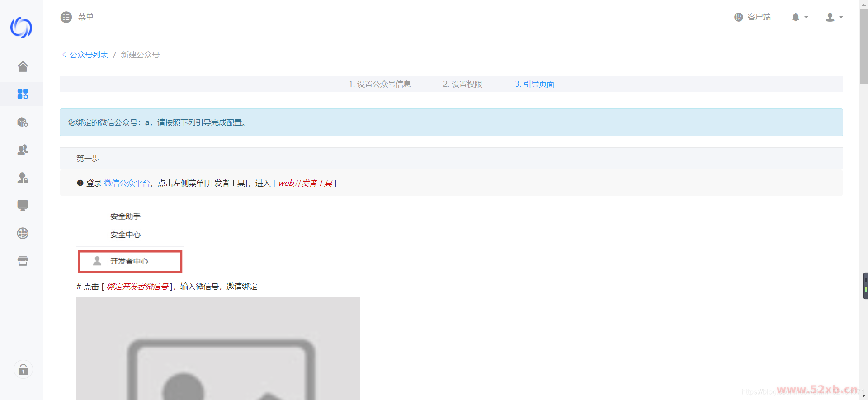This screenshot has height=400, width=868.
Task: Click the padlock icon at sidebar bottom
Action: 23,370
